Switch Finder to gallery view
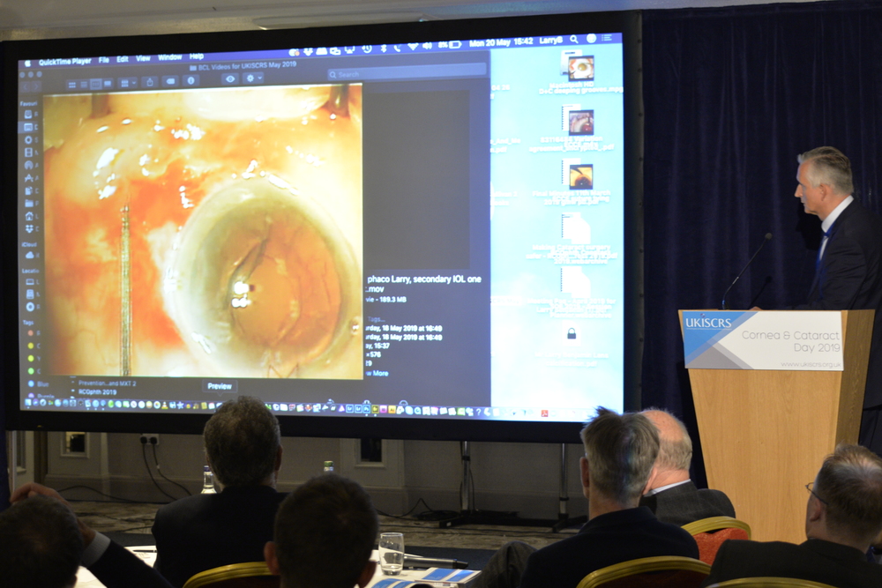 pyautogui.click(x=108, y=84)
